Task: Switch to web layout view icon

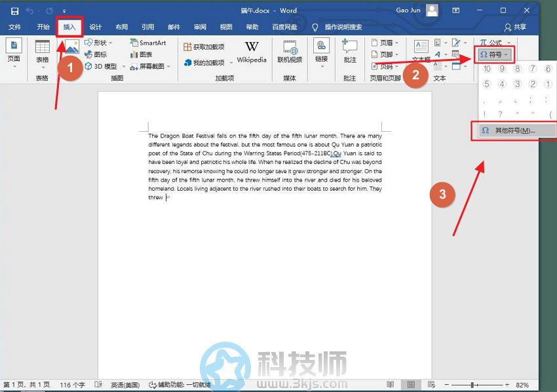Action: 432,385
